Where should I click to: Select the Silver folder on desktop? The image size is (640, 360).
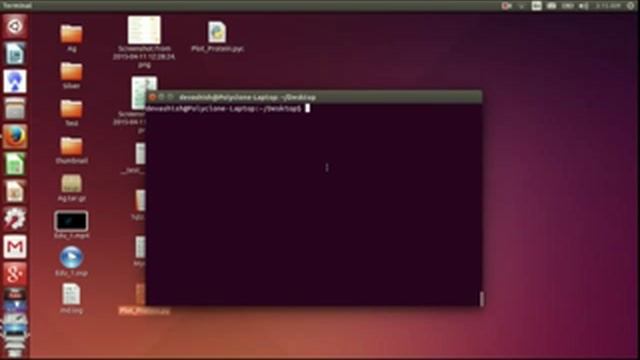(x=71, y=75)
